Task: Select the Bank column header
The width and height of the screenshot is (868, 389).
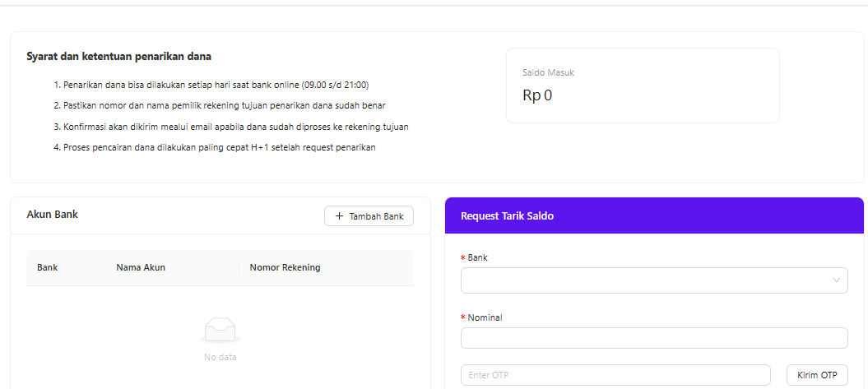Action: [48, 267]
